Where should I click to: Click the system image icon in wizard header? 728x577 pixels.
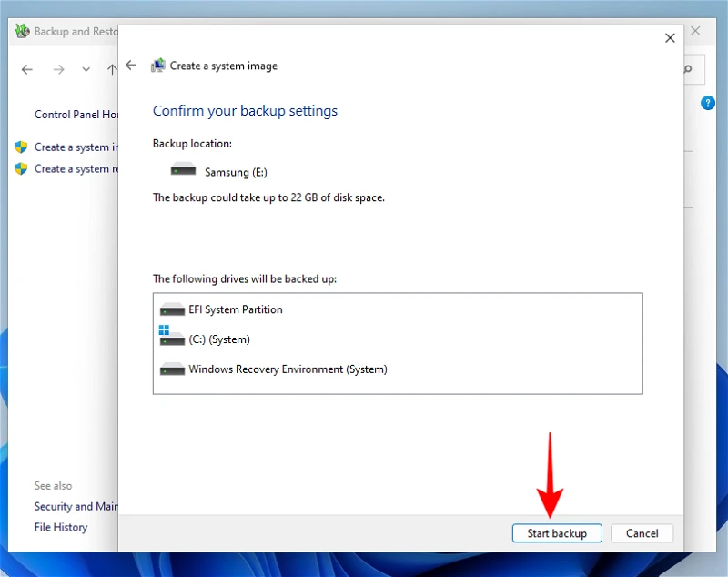pyautogui.click(x=157, y=65)
